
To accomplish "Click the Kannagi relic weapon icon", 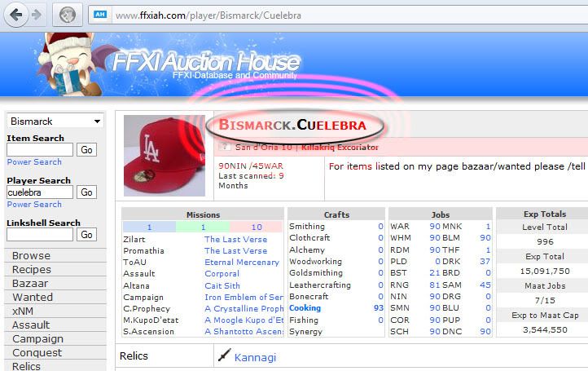I will 225,356.
